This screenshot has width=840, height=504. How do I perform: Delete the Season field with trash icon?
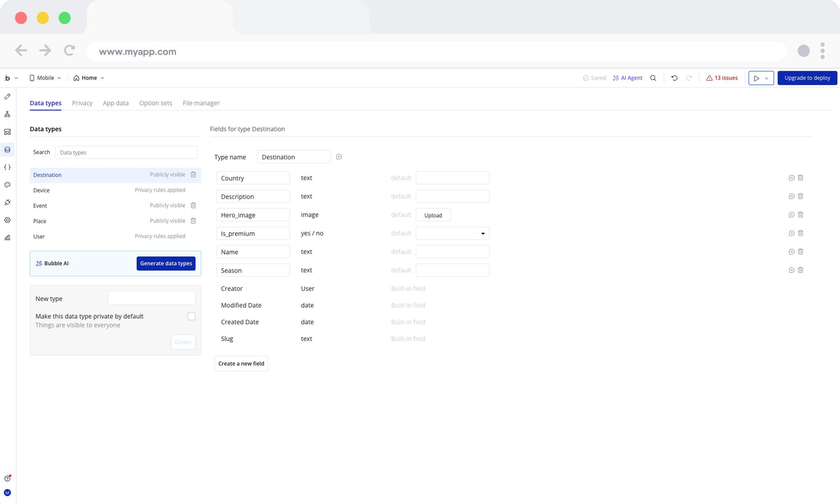(800, 270)
